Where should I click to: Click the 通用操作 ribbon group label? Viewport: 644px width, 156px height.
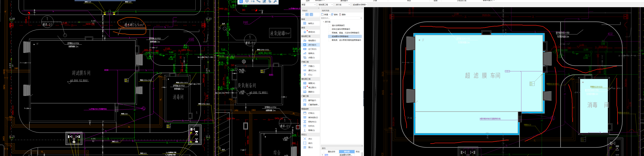click(x=344, y=1)
